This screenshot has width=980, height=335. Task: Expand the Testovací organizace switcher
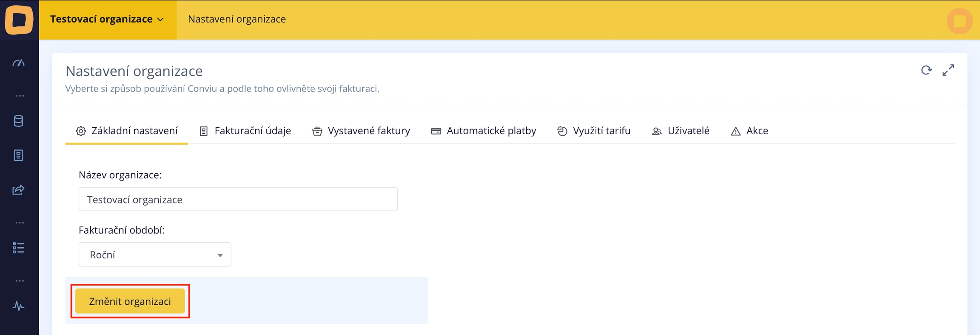coord(107,20)
